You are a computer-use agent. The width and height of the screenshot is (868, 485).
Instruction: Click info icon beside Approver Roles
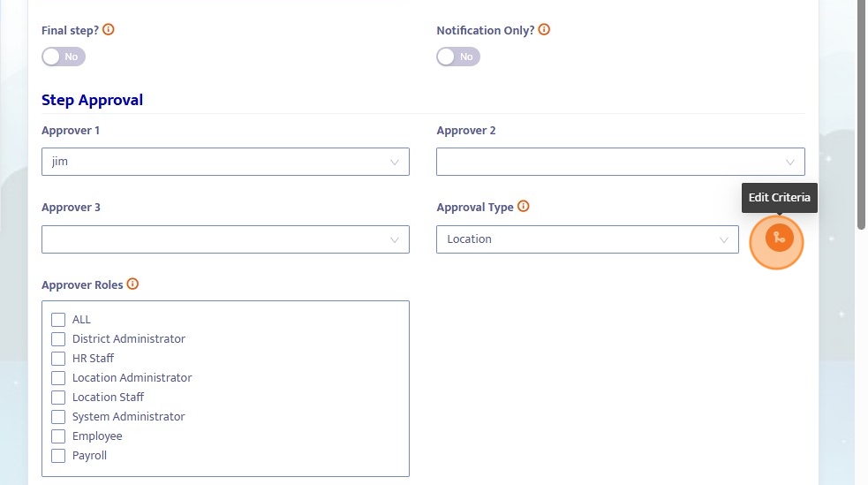(133, 284)
